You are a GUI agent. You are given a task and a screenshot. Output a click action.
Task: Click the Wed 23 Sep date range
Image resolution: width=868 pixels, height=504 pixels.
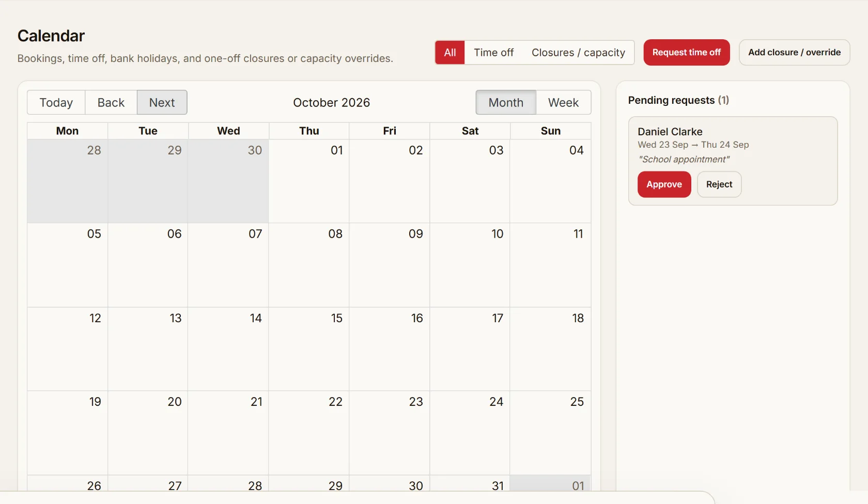[693, 145]
